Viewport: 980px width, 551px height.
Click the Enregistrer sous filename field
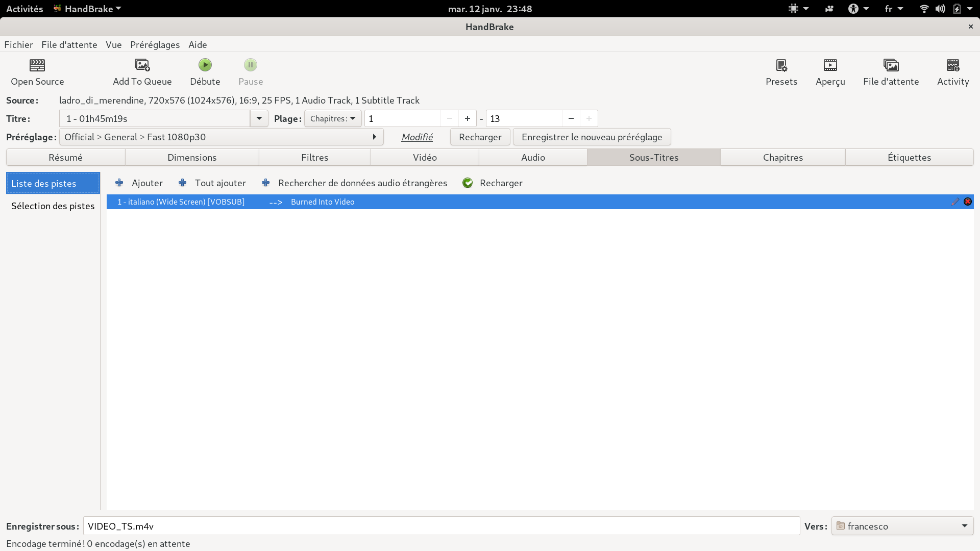pos(441,526)
